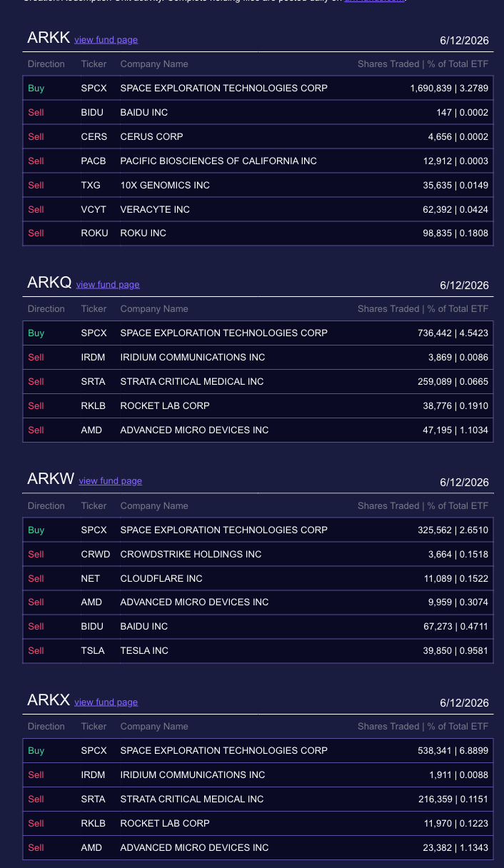
Task: Click PACIFIC BIOSCIENCES OF CALIFORNIA INC name
Action: coord(218,161)
